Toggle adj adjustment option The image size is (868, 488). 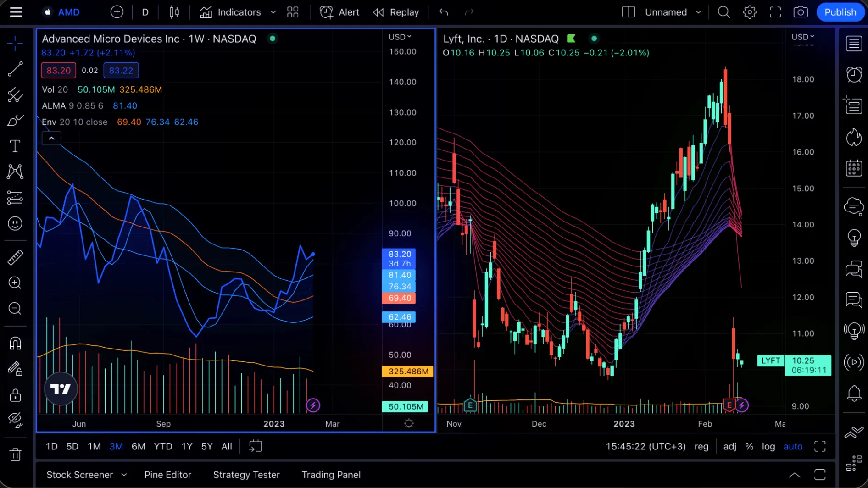[729, 447]
